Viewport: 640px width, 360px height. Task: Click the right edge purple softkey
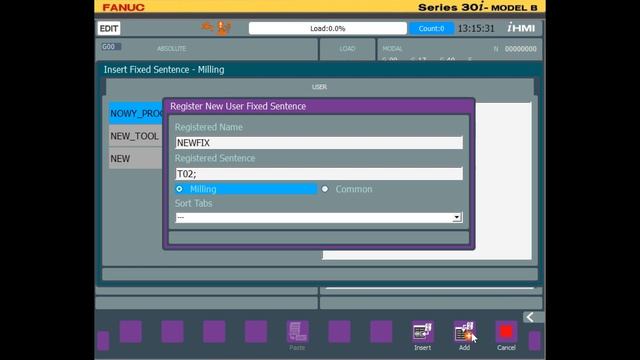tap(534, 341)
